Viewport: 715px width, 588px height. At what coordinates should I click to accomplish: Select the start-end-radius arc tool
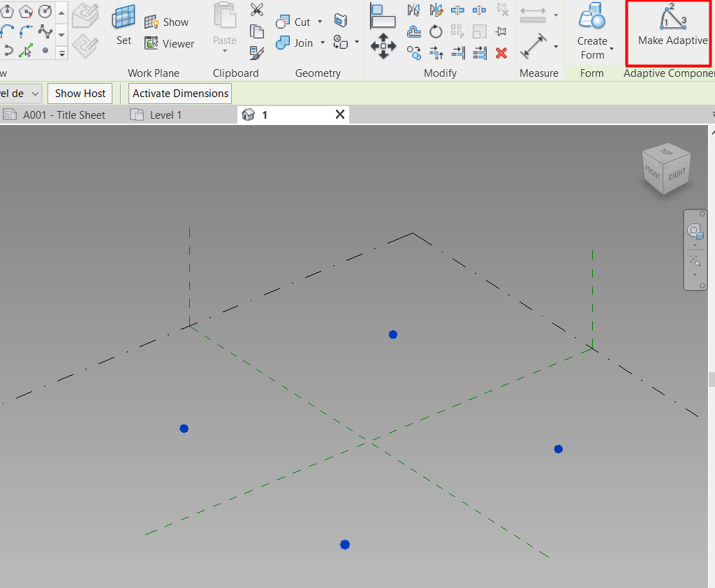7,31
